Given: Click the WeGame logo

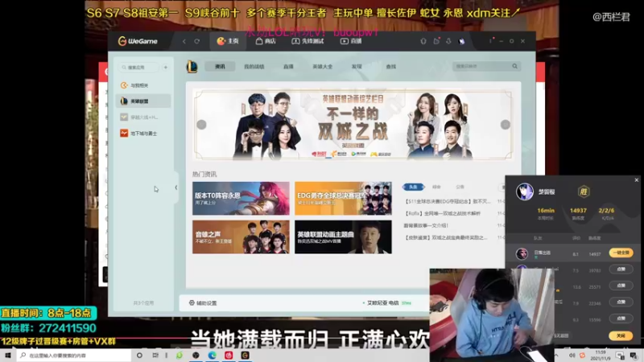Looking at the screenshot, I should coord(138,41).
